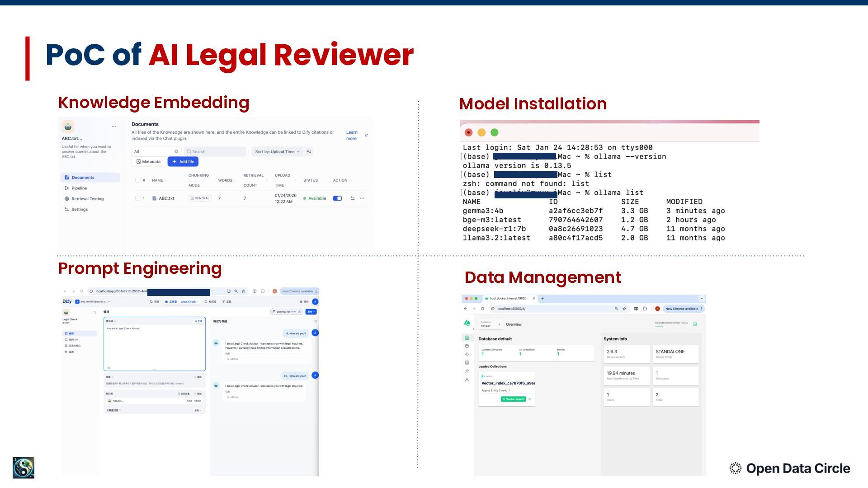Click the Milvus user icon in sidebar

(x=467, y=380)
